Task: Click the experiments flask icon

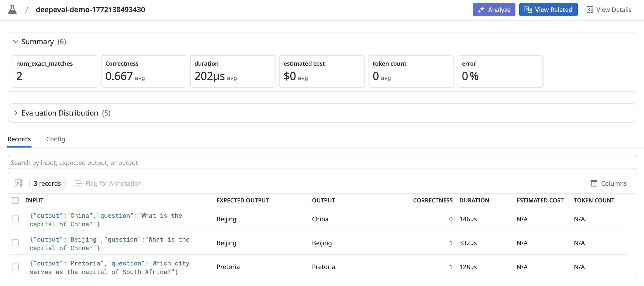Action: tap(12, 10)
